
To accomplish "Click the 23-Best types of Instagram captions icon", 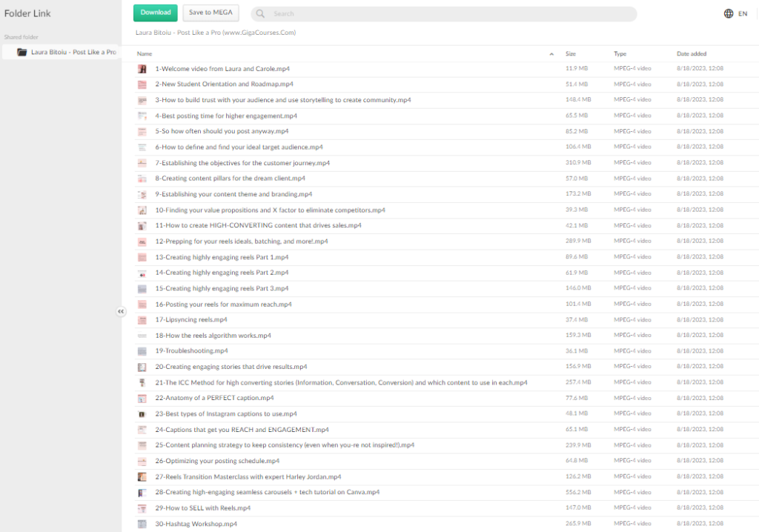I will tap(142, 414).
